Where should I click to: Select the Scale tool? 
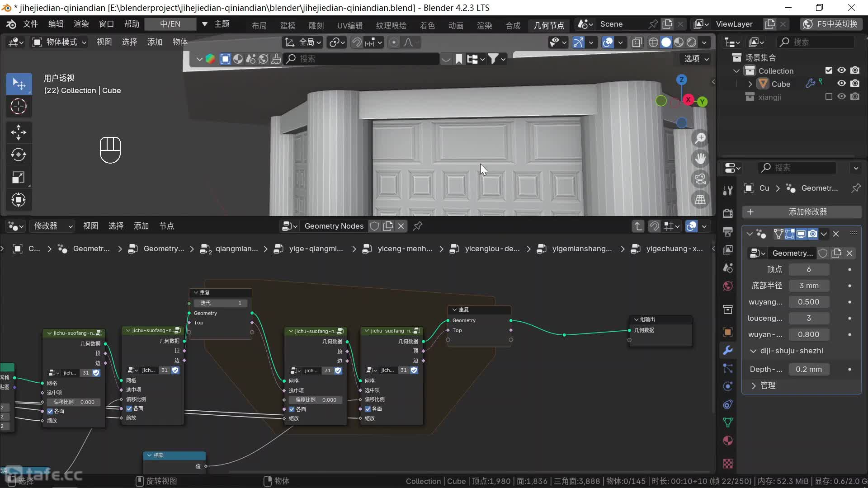(19, 177)
